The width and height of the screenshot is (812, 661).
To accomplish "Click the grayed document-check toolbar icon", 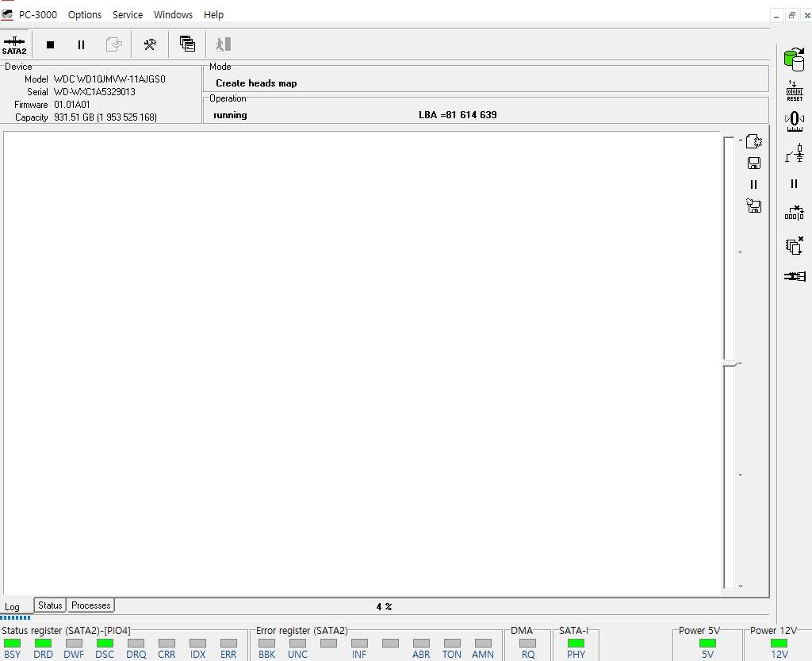I will tap(114, 44).
